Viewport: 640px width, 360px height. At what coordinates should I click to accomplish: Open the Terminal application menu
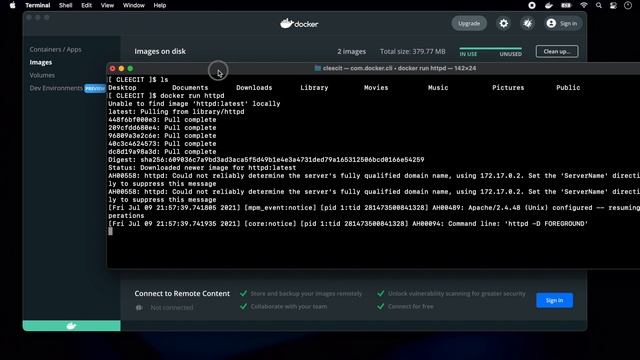point(38,5)
